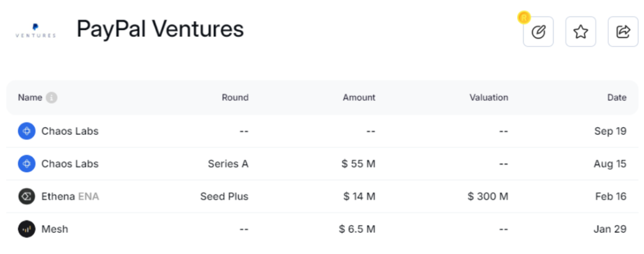
Task: Click the Name column header
Action: [x=30, y=98]
